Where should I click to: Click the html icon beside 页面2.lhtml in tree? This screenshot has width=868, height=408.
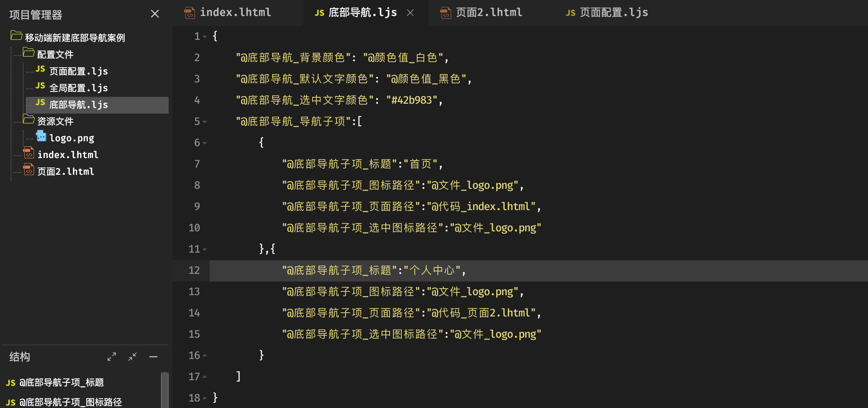(x=28, y=169)
